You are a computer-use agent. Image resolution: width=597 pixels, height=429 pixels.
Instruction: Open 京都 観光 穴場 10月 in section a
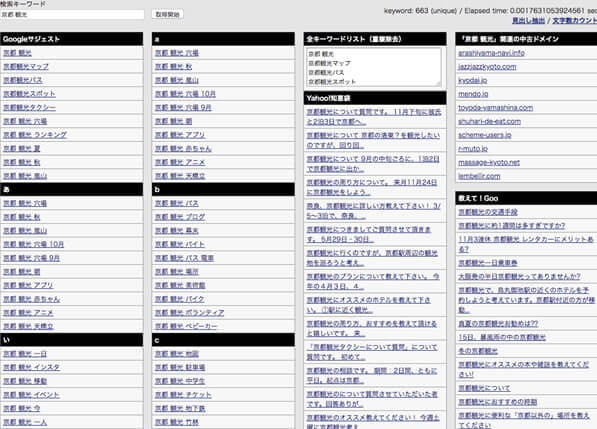(x=185, y=94)
